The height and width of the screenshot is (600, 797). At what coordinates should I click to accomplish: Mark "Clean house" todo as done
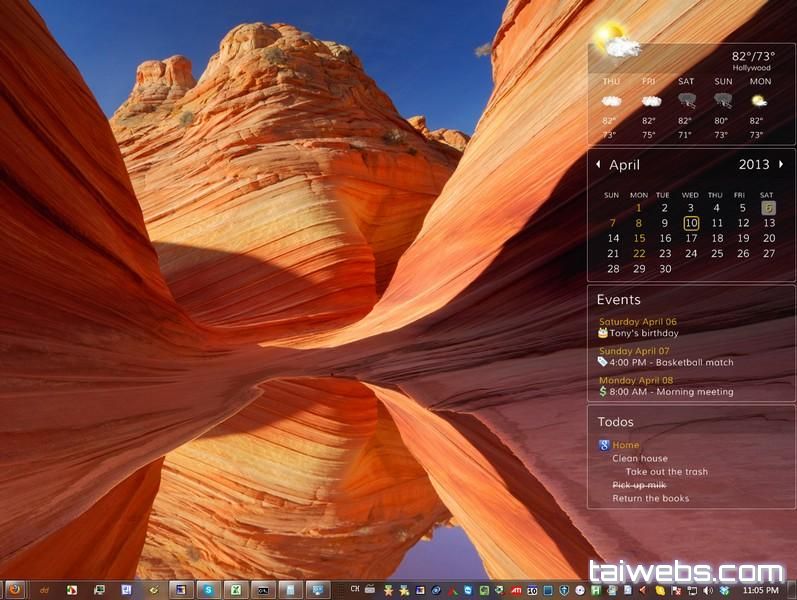pos(640,458)
